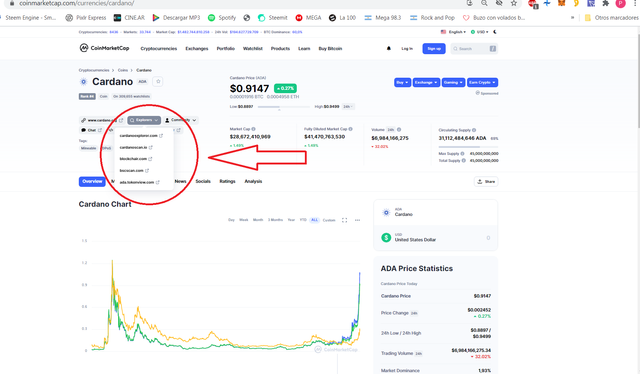Open the Steemit bookmark
Screen dimensions: 640x374
coord(273,18)
